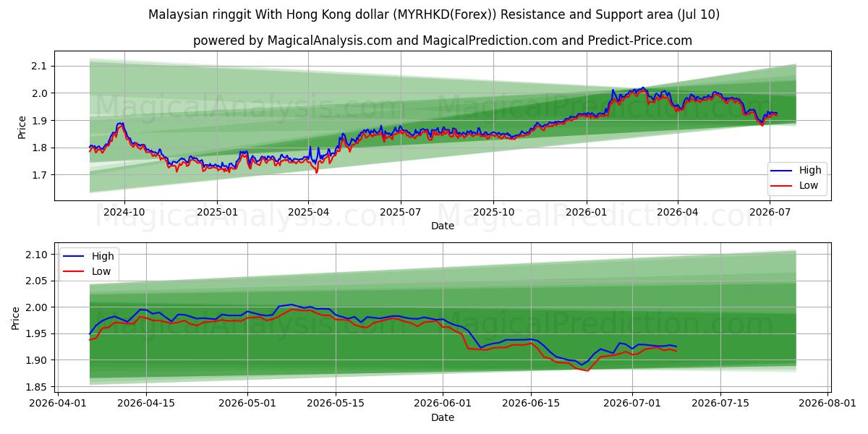
Task: Click the 'Date' axis label under top chart
Action: [443, 226]
